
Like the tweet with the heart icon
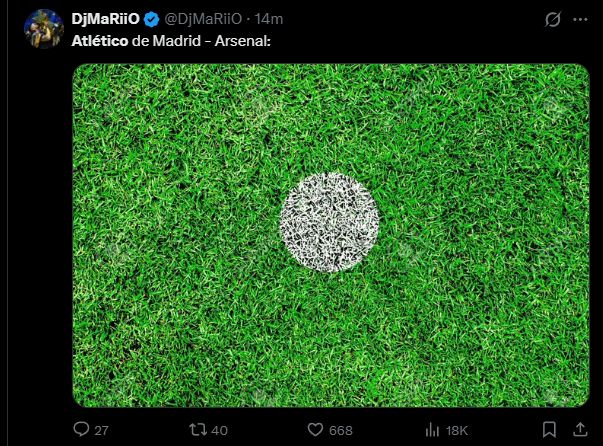[x=315, y=429]
